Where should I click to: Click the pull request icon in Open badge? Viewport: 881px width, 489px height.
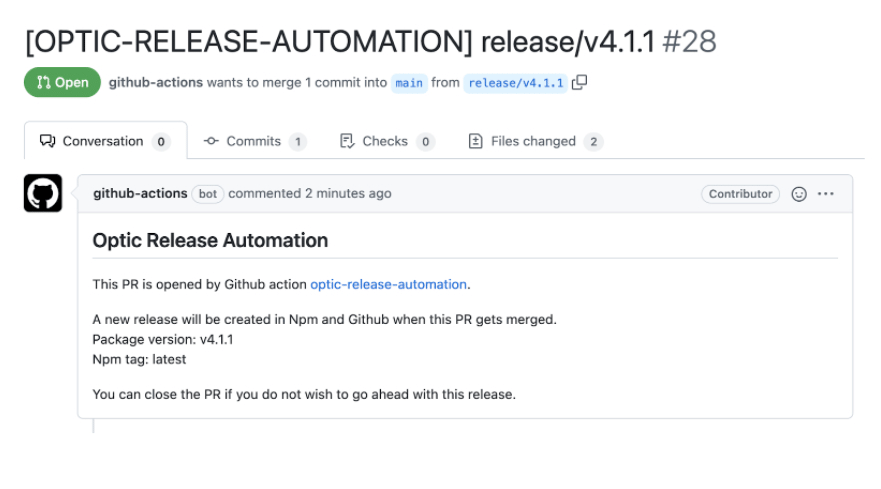pos(43,83)
